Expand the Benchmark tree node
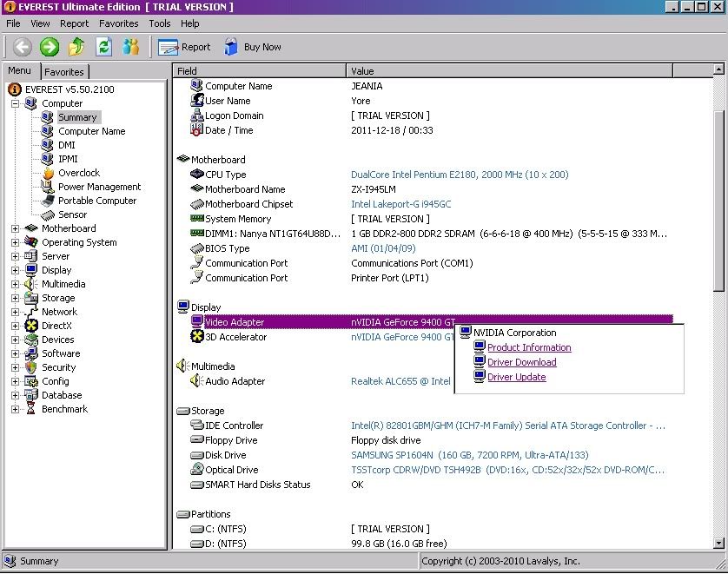Image resolution: width=728 pixels, height=574 pixels. (x=16, y=409)
